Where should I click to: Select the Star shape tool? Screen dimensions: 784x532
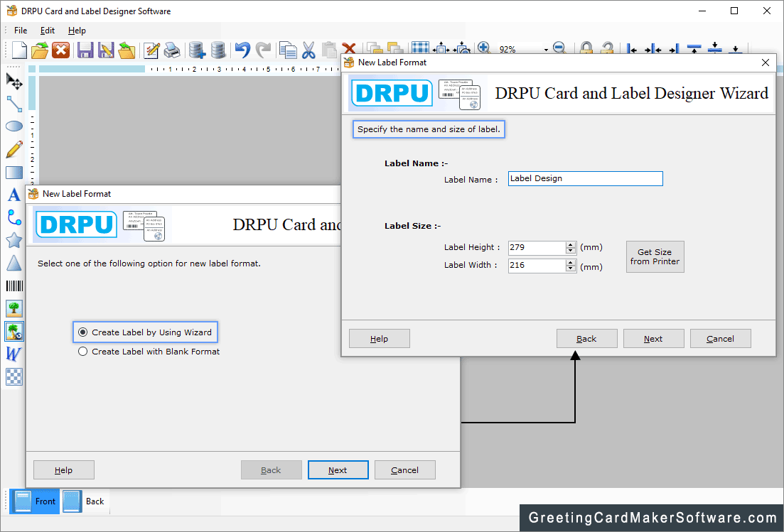(x=14, y=240)
